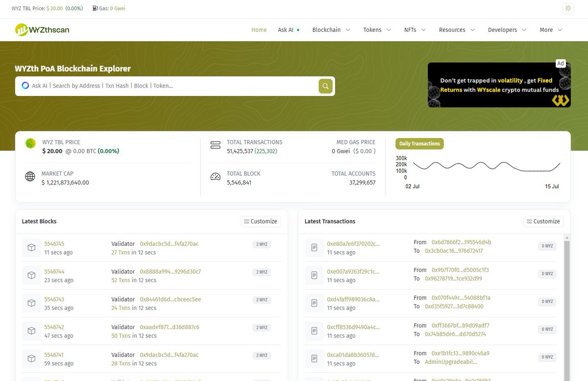Screen dimensions: 588x381
Task: Open block 5546744 link
Action: (54, 272)
